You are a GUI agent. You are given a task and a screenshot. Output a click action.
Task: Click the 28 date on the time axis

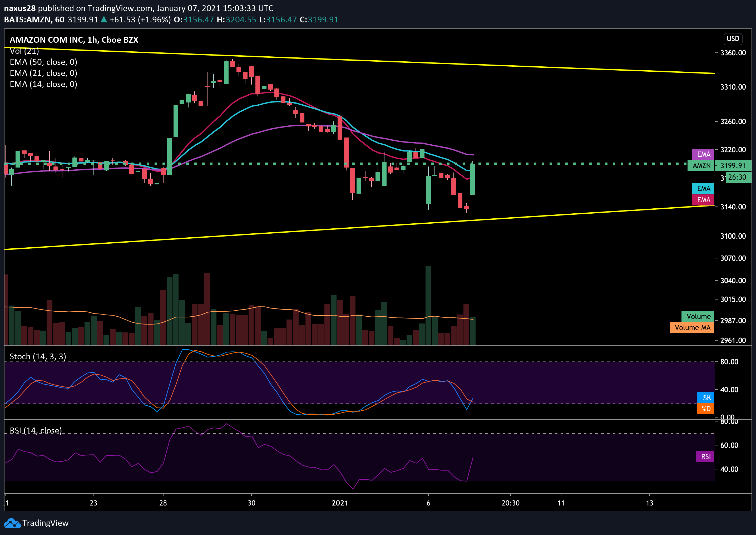coord(163,503)
